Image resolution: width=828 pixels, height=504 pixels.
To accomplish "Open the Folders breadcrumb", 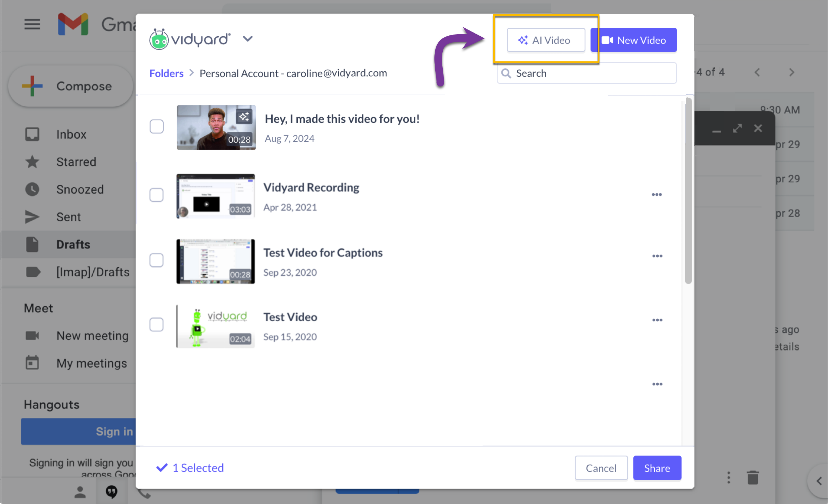I will (166, 73).
